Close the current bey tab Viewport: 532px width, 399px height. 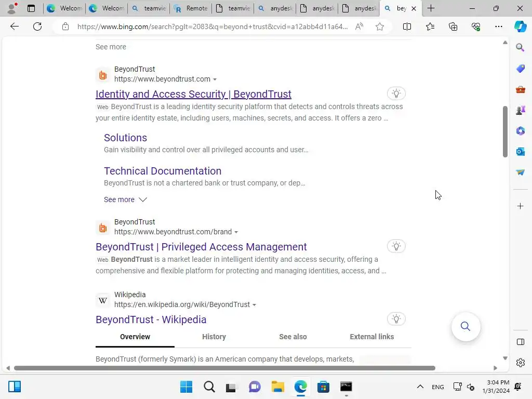click(414, 9)
